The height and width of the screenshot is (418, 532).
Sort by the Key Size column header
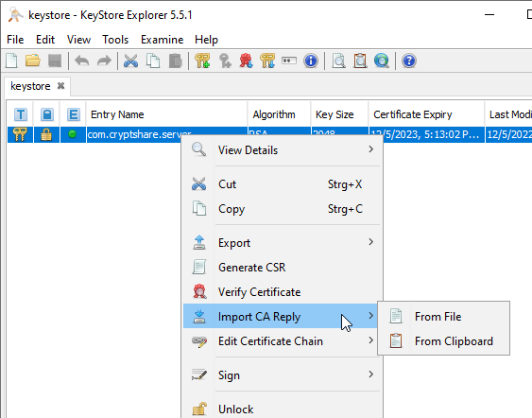click(339, 114)
